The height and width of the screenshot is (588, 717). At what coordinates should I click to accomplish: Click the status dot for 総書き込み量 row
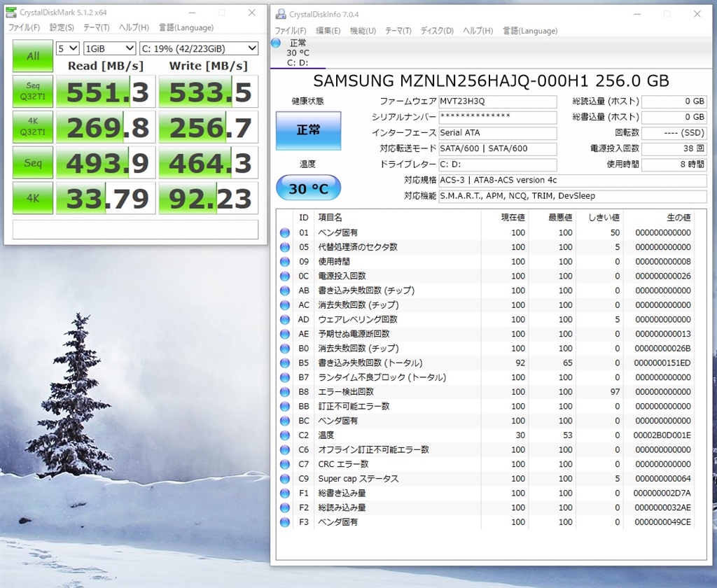coord(285,493)
